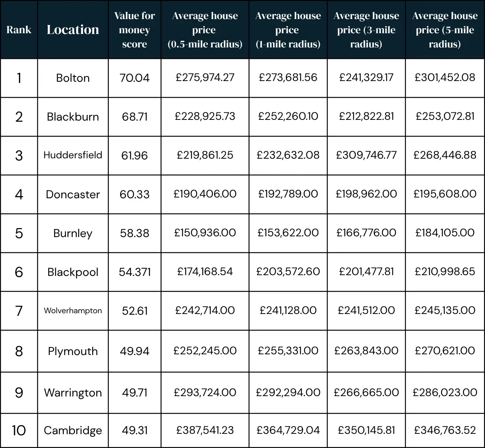The height and width of the screenshot is (448, 485).
Task: Click Bolton's score 70.04
Action: click(x=134, y=78)
